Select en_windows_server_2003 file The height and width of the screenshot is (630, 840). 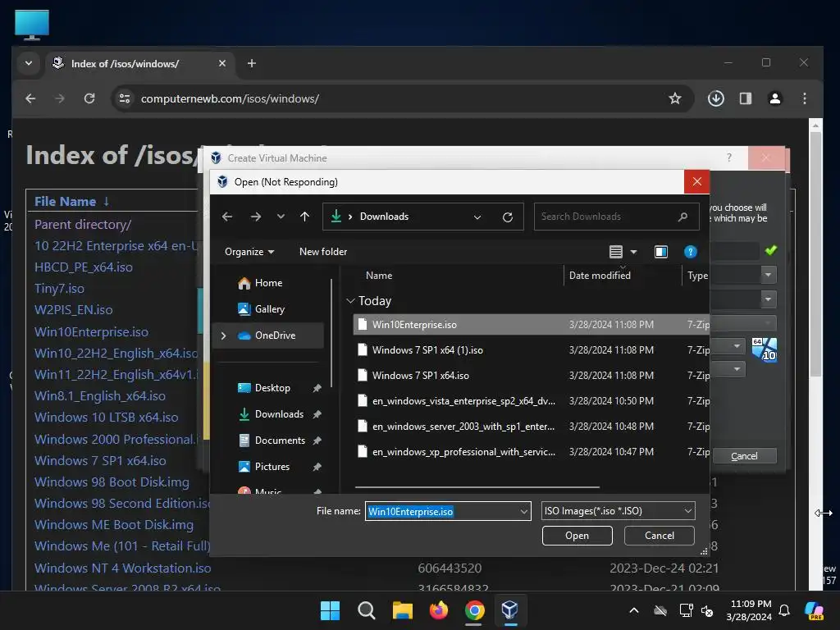point(531,427)
